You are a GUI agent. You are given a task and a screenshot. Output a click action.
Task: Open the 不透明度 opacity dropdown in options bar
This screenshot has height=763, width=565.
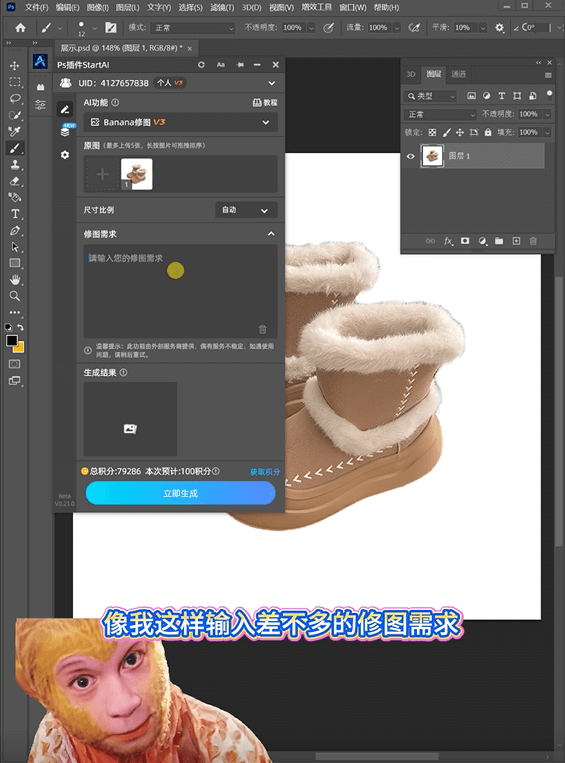coord(311,28)
